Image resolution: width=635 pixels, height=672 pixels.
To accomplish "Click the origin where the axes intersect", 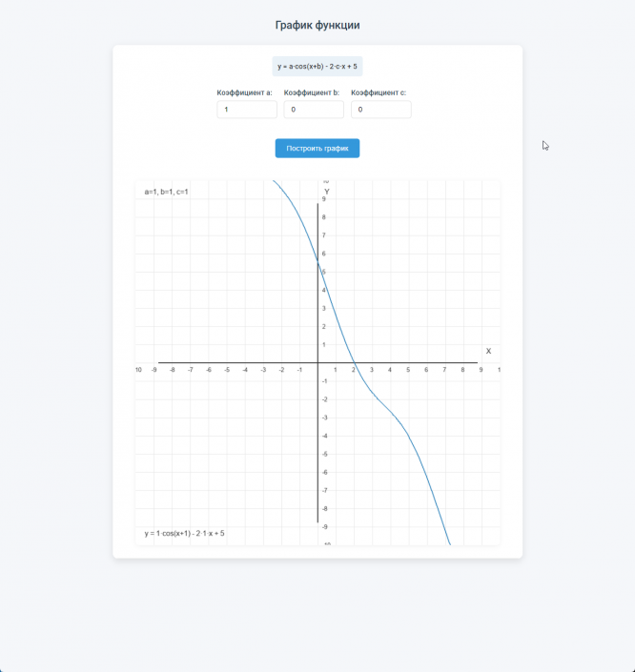I will [x=317, y=362].
